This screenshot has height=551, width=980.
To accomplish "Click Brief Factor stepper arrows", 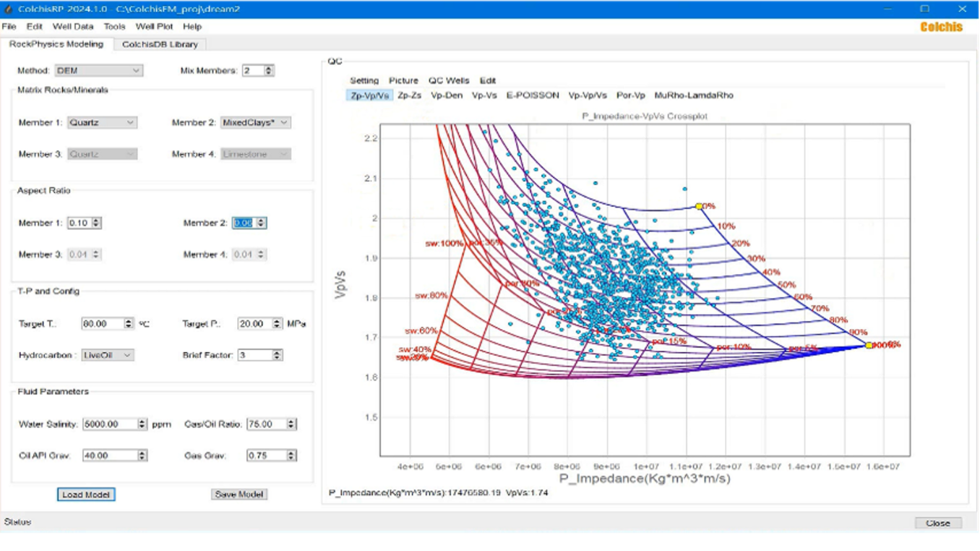I will pos(278,355).
